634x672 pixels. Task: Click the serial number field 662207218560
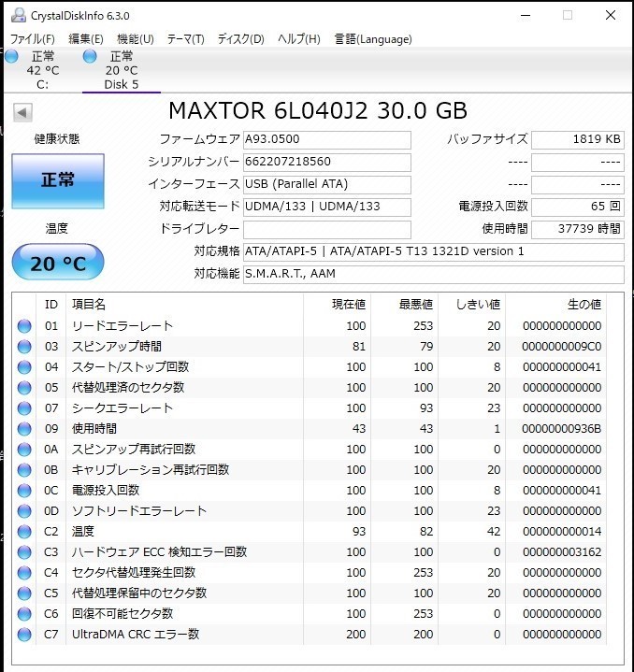pos(327,162)
